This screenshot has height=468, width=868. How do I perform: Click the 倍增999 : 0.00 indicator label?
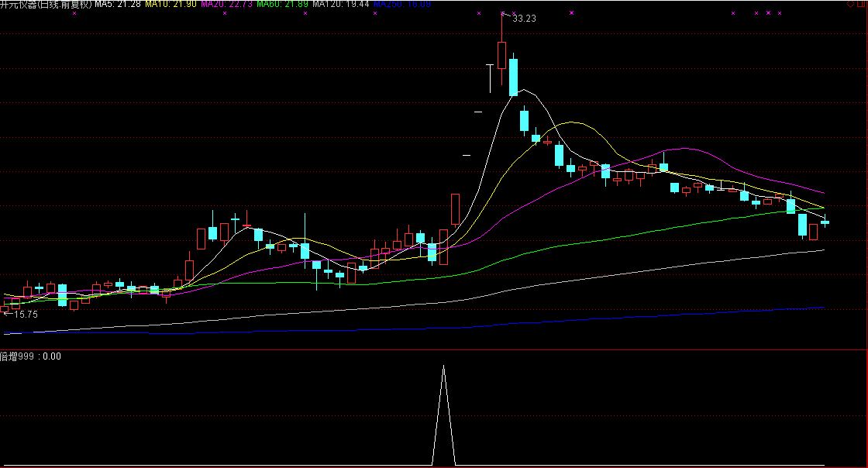pyautogui.click(x=30, y=356)
